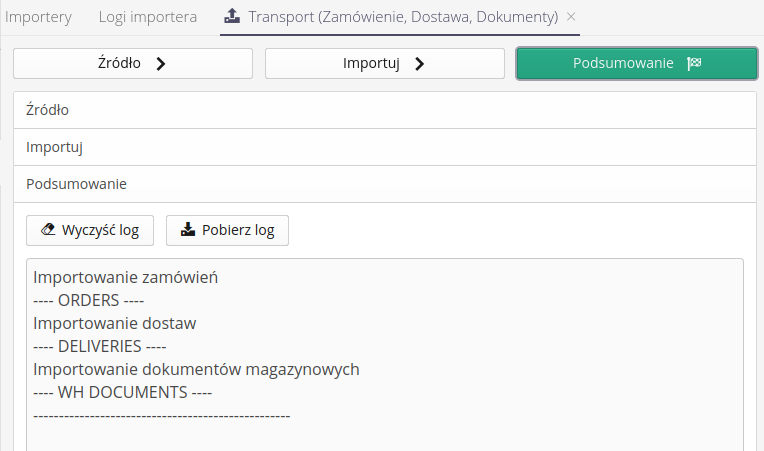Screen dimensions: 764x451
Task: Click the download icon beside Pobierz log
Action: point(187,230)
